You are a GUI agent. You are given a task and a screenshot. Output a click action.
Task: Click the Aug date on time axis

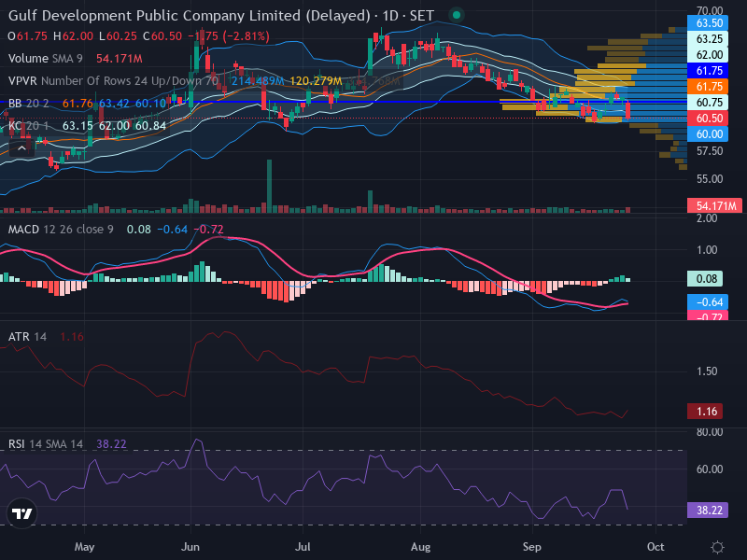point(420,547)
